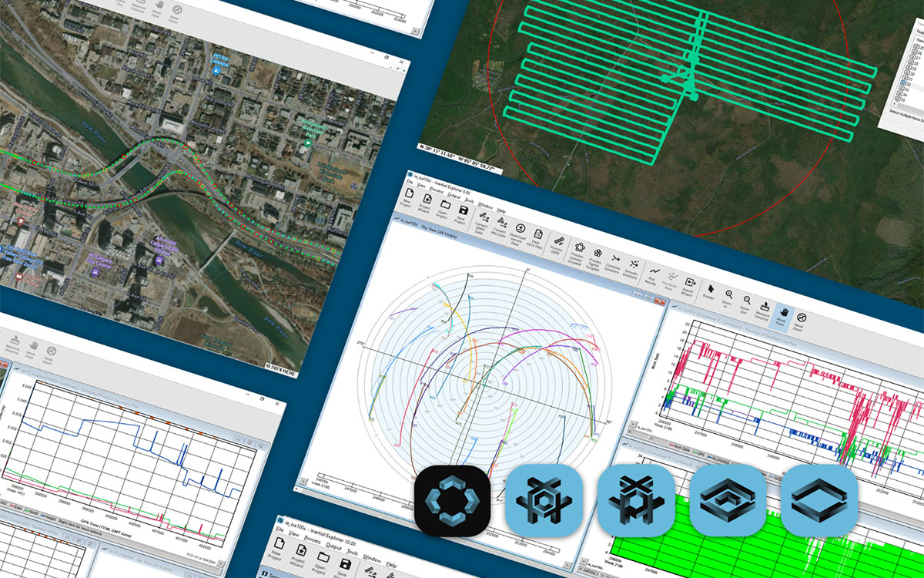Toggle the highlighted Move Pane tool
The image size is (924, 578).
tap(783, 312)
